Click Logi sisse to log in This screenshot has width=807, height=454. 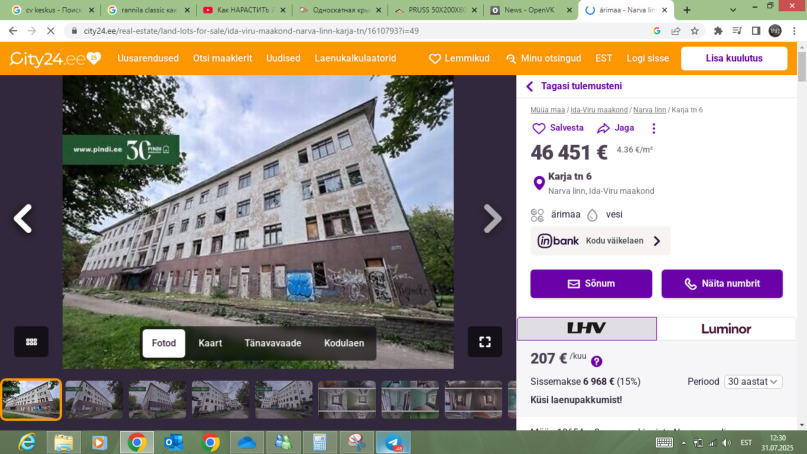[x=647, y=59]
